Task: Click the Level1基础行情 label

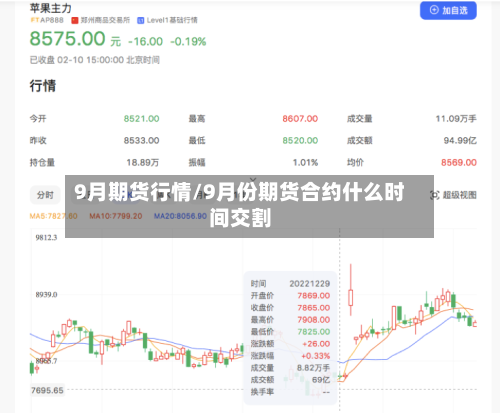Action: point(172,20)
